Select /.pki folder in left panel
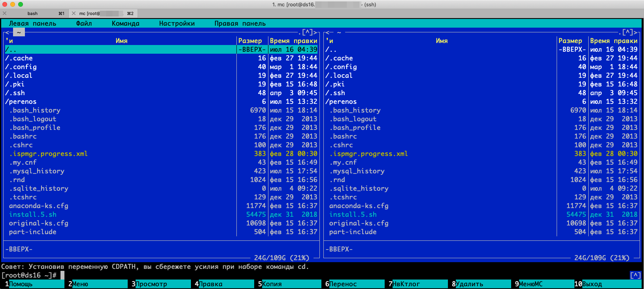This screenshot has width=644, height=289. coord(161,84)
